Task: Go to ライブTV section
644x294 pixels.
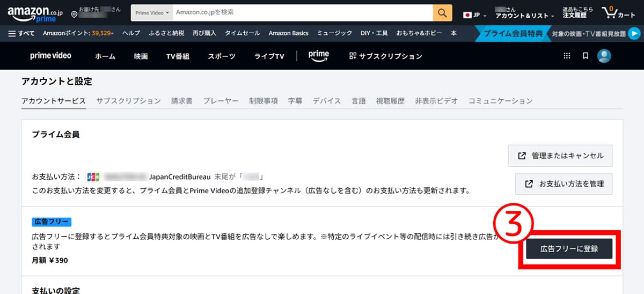Action: (269, 56)
